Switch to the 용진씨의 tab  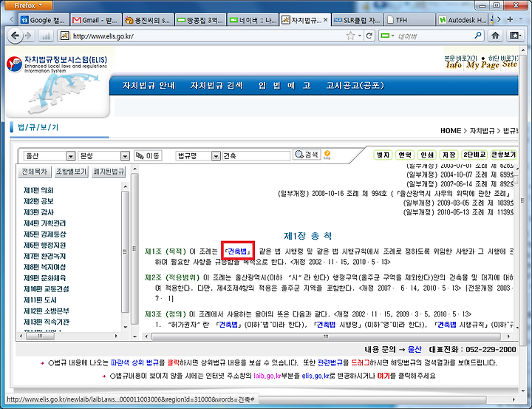tap(149, 21)
